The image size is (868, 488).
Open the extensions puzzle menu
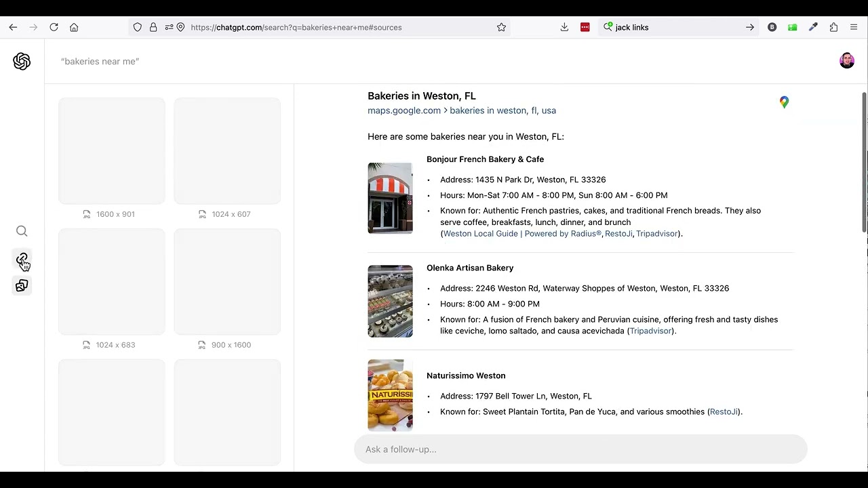click(833, 27)
